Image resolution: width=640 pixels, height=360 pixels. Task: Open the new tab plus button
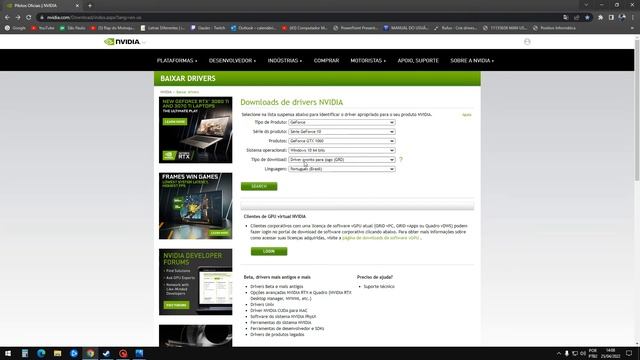point(90,6)
